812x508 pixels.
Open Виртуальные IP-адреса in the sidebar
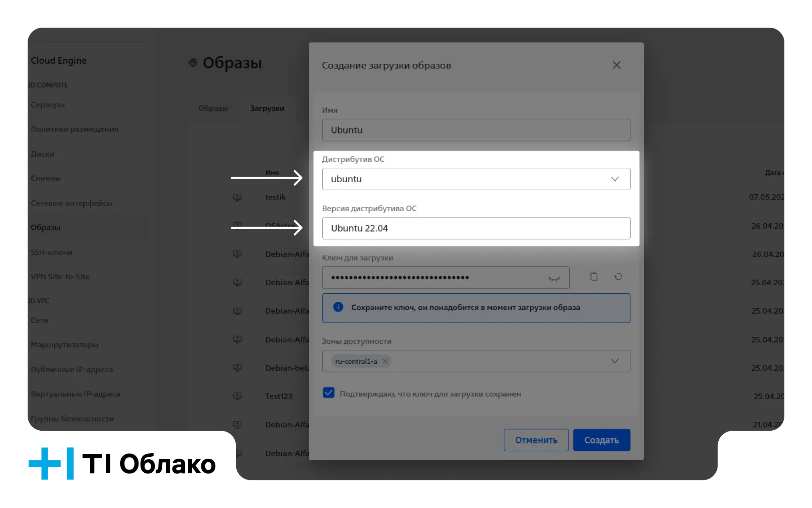point(75,394)
